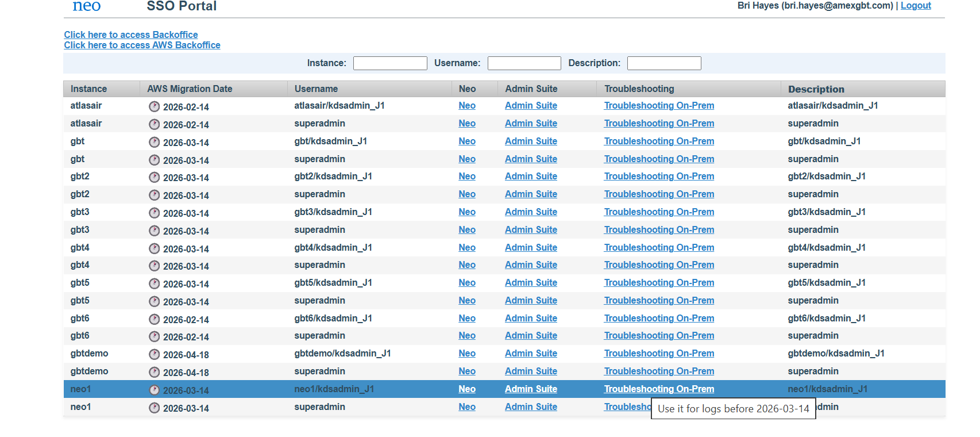This screenshot has height=437, width=980.
Task: Open Troubleshooting On-Prem for atlasair superadmin row
Action: click(x=659, y=123)
